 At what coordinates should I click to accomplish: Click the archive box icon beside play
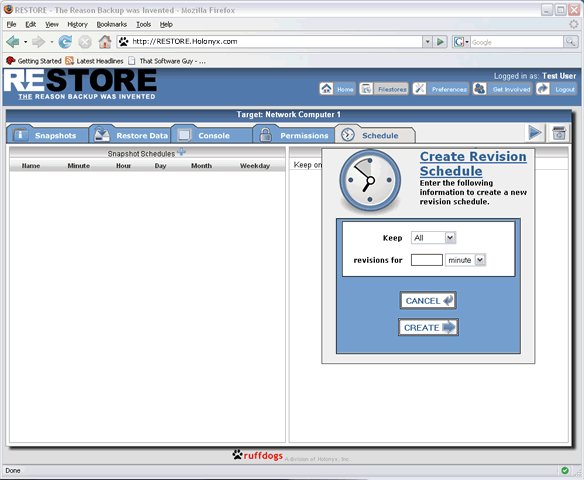pyautogui.click(x=558, y=133)
